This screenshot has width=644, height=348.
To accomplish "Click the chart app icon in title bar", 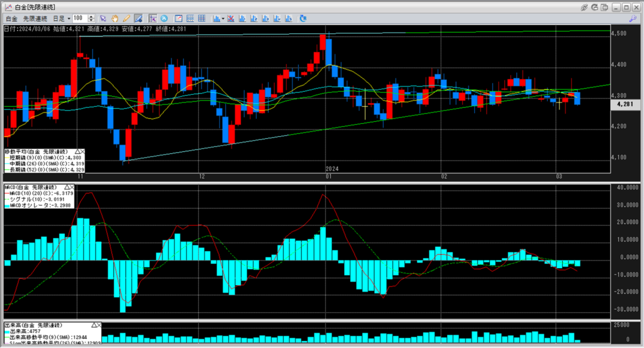I will (x=8, y=7).
